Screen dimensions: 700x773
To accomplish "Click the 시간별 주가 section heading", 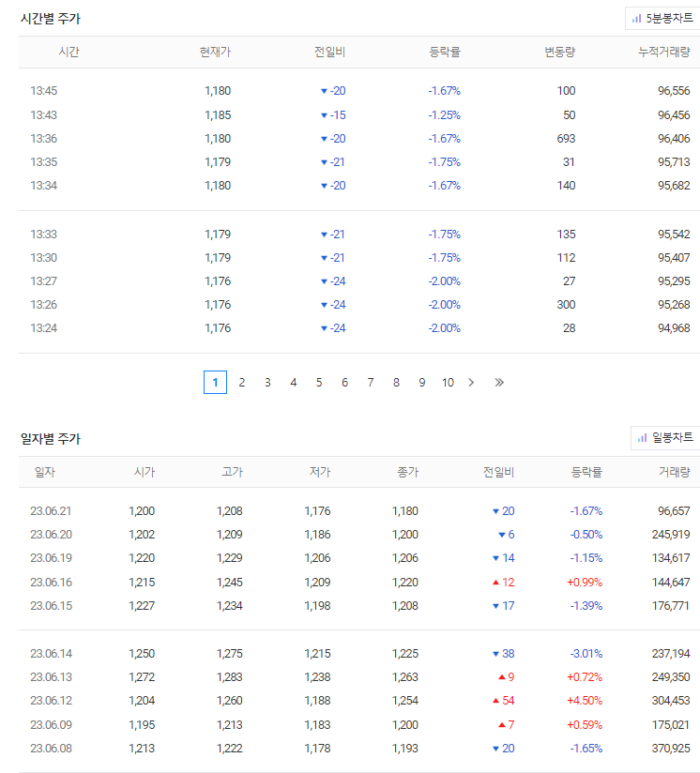I will (51, 19).
